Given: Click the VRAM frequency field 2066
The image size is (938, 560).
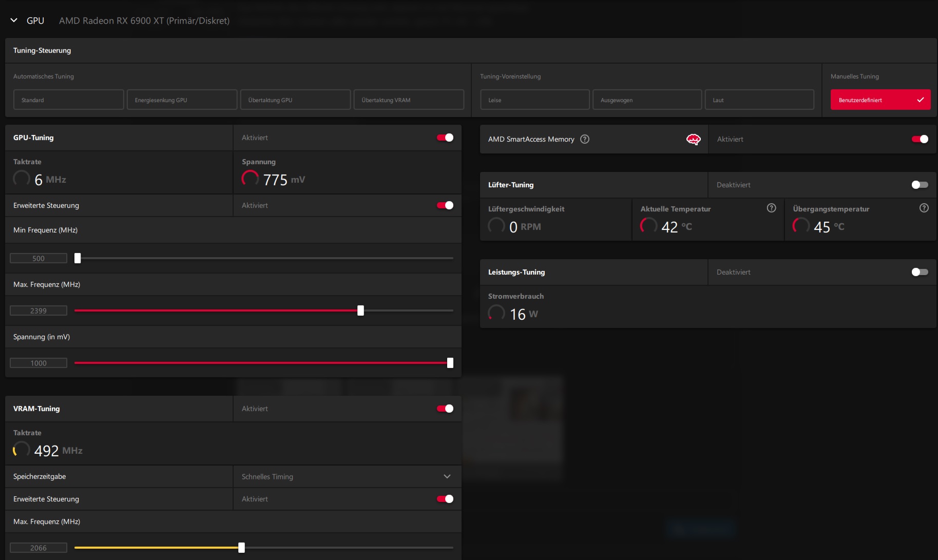Looking at the screenshot, I should coord(39,548).
